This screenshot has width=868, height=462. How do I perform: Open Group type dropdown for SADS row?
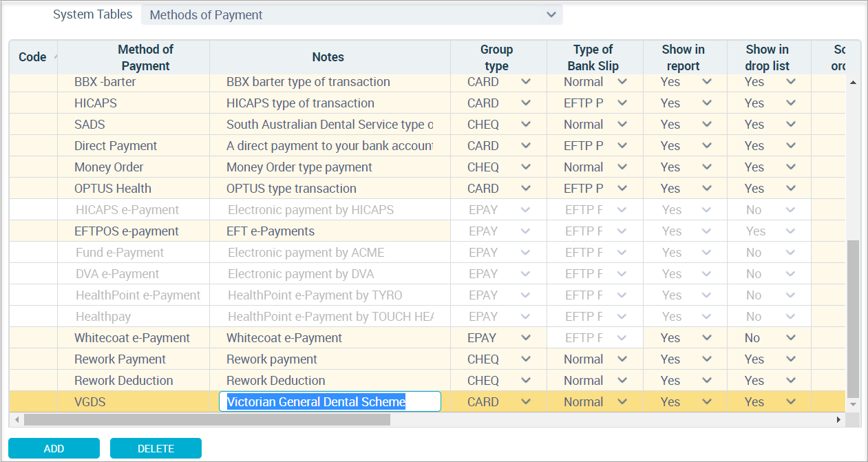(x=526, y=124)
